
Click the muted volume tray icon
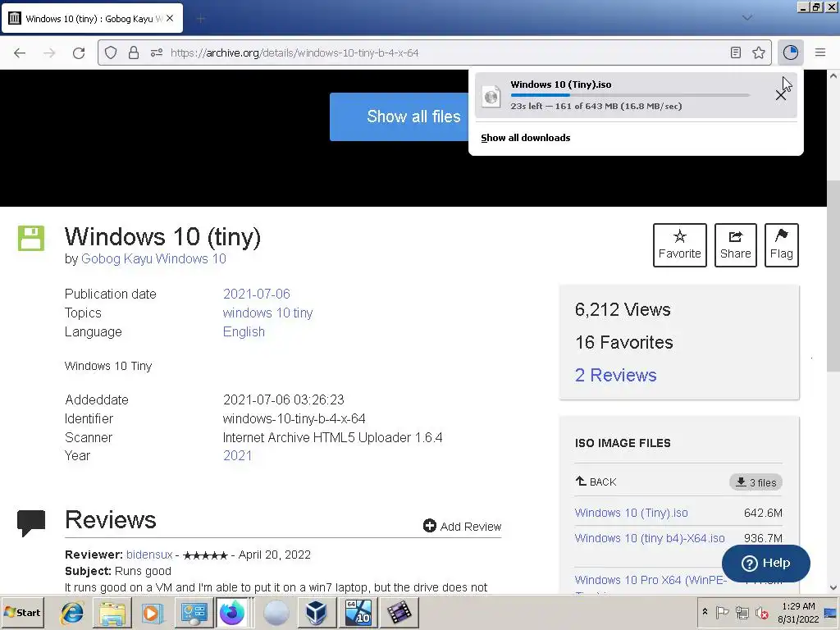click(x=762, y=612)
